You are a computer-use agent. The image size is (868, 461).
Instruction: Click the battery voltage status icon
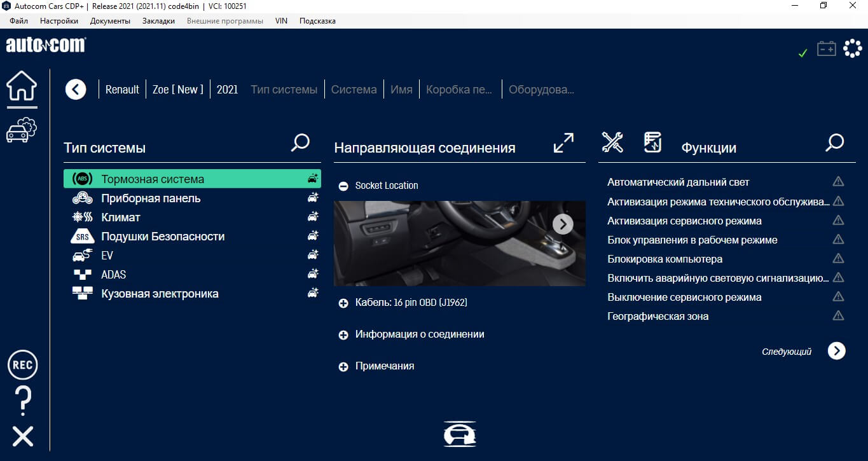pyautogui.click(x=826, y=49)
